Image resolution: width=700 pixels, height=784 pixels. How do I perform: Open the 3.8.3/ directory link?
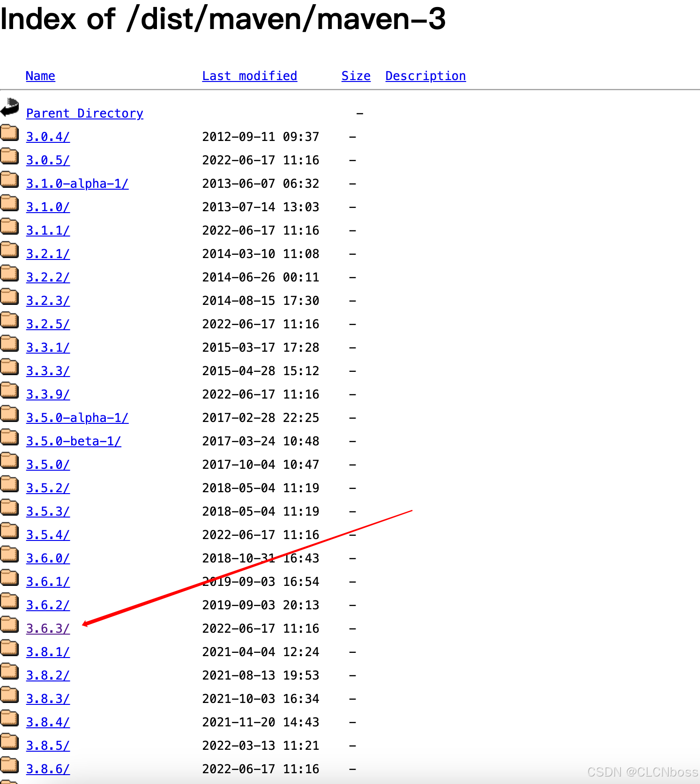click(48, 699)
